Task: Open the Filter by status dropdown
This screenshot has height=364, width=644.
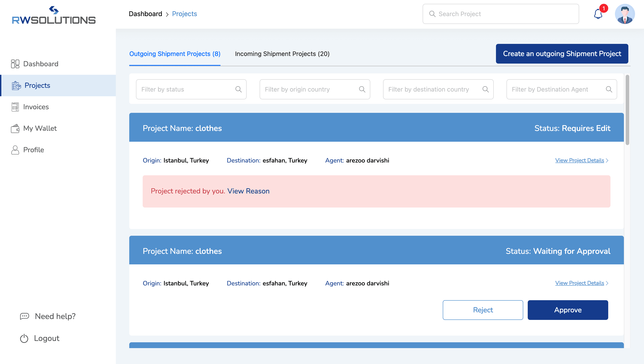Action: point(191,89)
